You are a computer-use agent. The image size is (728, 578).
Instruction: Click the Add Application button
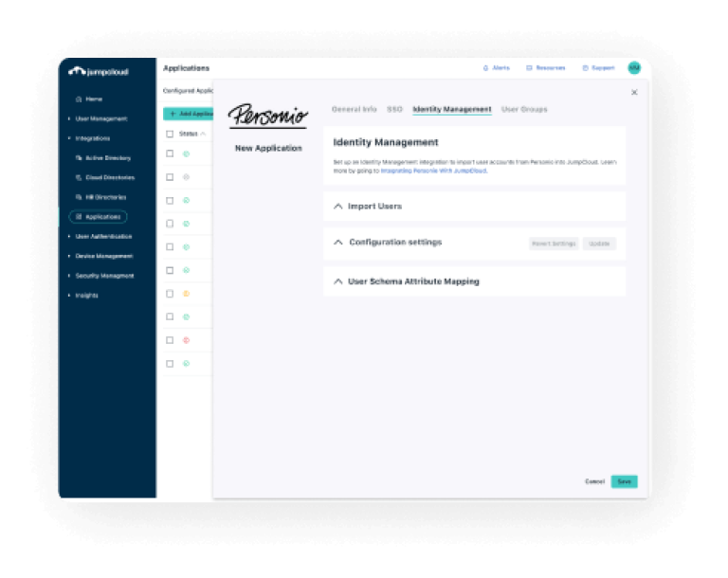point(188,114)
